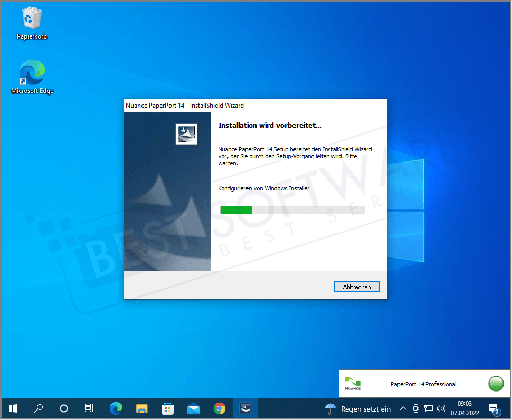Launch Google Chrome from the taskbar
This screenshot has width=512, height=420.
220,408
